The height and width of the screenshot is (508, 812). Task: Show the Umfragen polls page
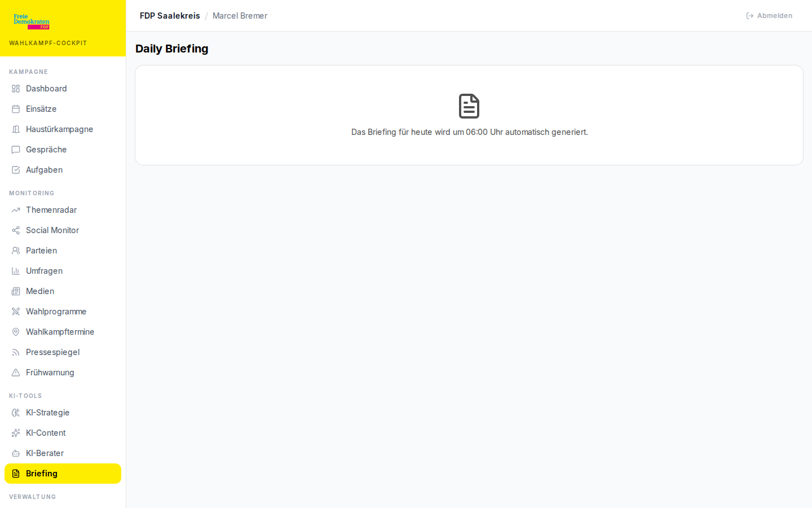pos(63,271)
